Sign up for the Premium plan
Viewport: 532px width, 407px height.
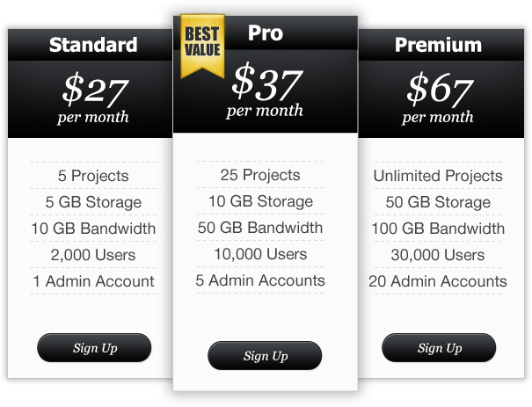click(439, 347)
